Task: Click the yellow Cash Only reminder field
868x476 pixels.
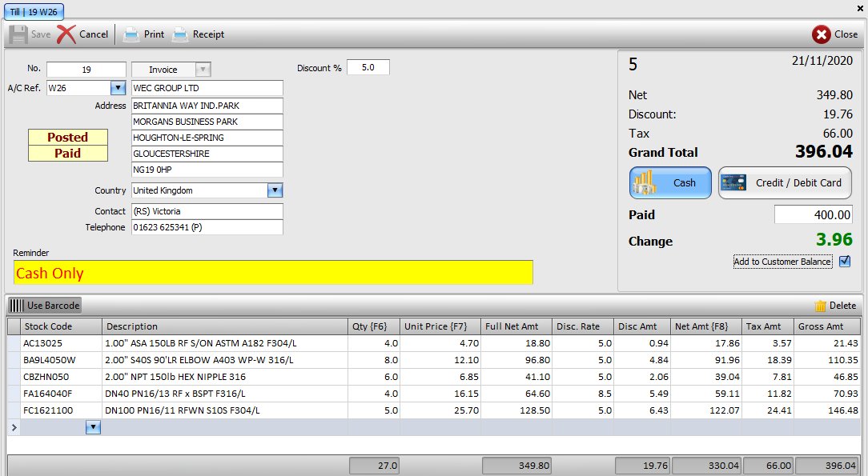Action: pyautogui.click(x=273, y=273)
